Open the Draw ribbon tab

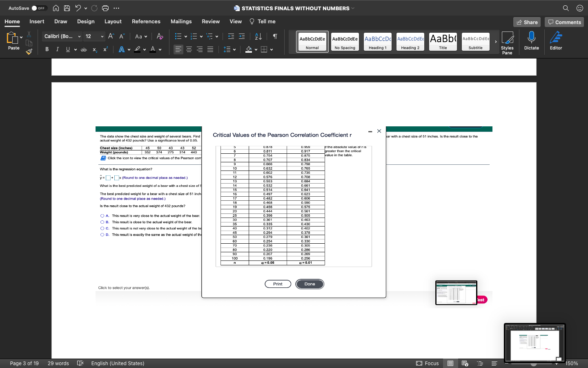(61, 22)
